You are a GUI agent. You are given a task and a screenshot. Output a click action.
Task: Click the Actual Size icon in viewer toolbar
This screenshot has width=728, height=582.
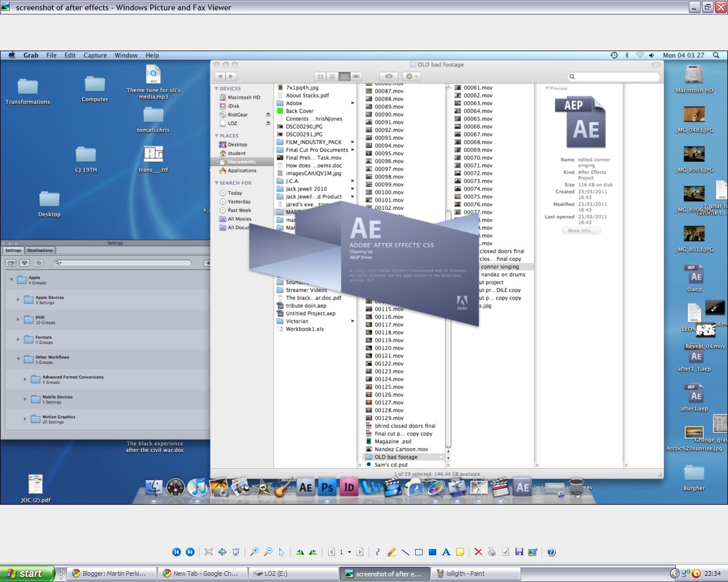point(222,552)
